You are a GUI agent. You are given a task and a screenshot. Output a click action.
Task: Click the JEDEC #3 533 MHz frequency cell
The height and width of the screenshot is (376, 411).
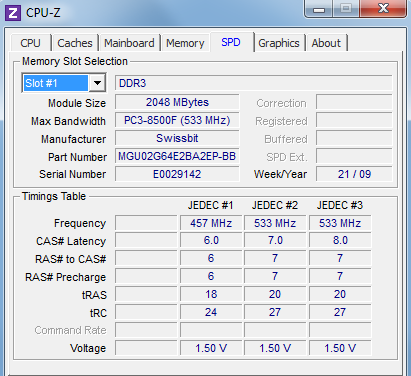(x=340, y=223)
